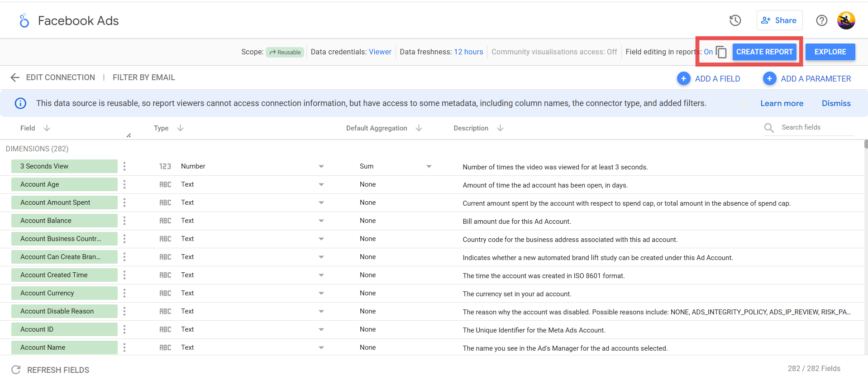Select the Account Name field chip

64,347
